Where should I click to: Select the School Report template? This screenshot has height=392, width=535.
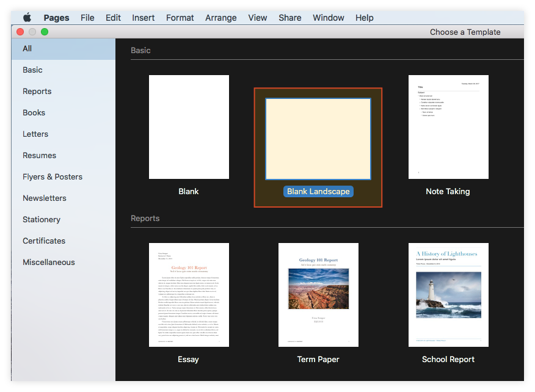coord(448,295)
